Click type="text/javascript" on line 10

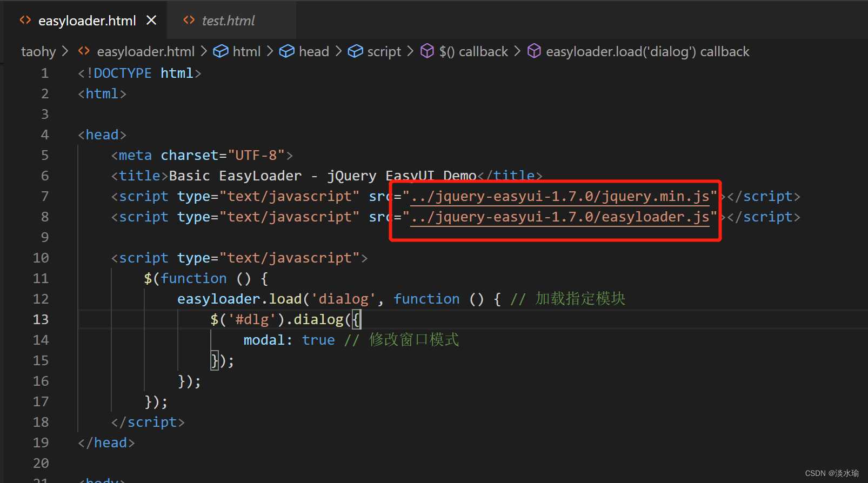(x=269, y=258)
